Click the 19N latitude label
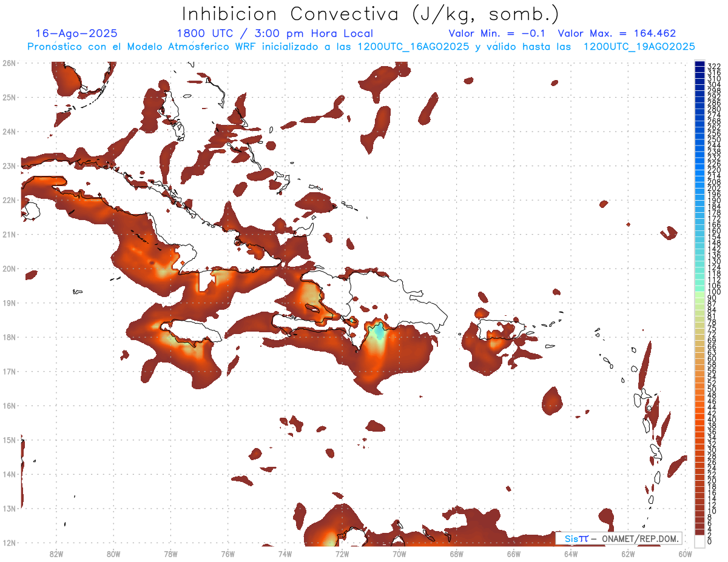 point(8,303)
